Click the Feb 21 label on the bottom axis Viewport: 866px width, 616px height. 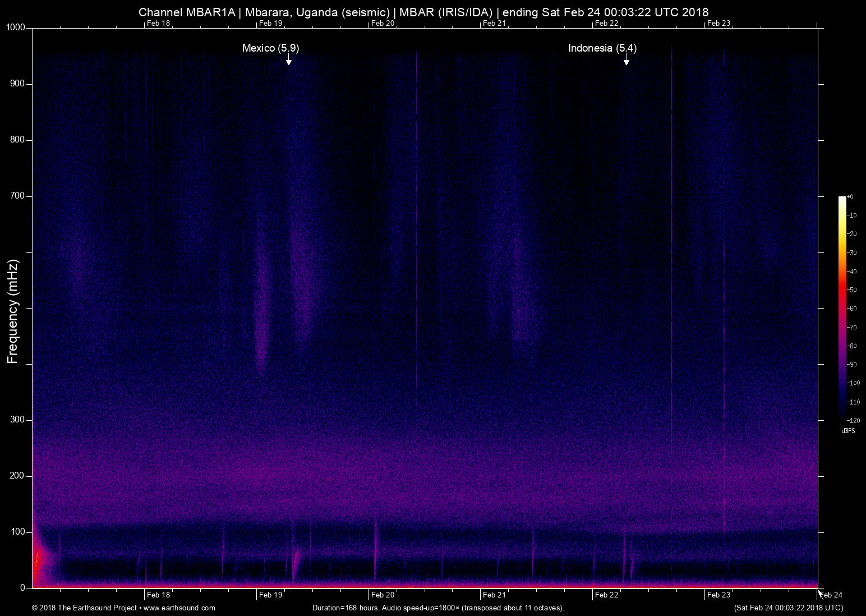(x=494, y=595)
